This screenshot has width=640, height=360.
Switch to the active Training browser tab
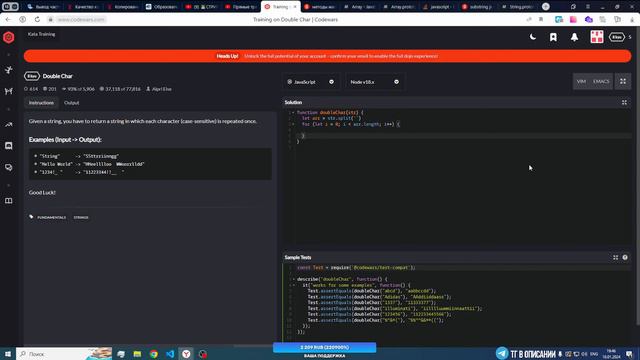[x=280, y=7]
